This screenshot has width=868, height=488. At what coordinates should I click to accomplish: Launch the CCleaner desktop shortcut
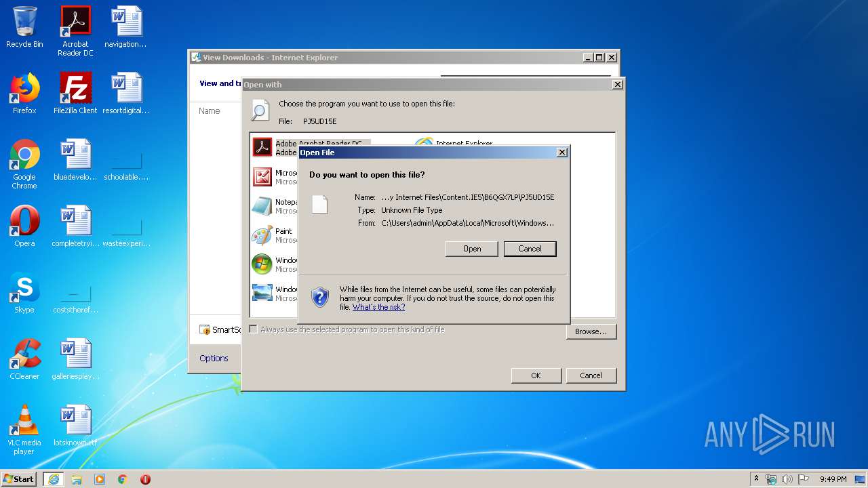[x=24, y=359]
